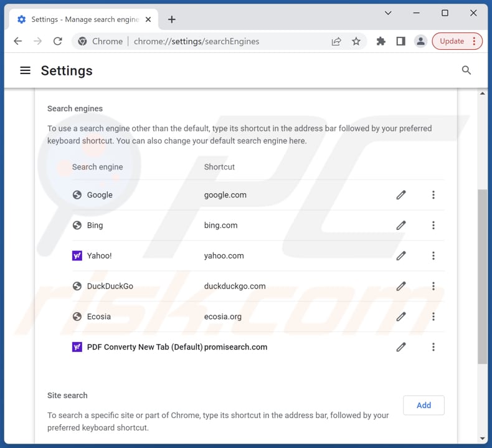Open a new tab
The image size is (492, 448).
click(172, 19)
